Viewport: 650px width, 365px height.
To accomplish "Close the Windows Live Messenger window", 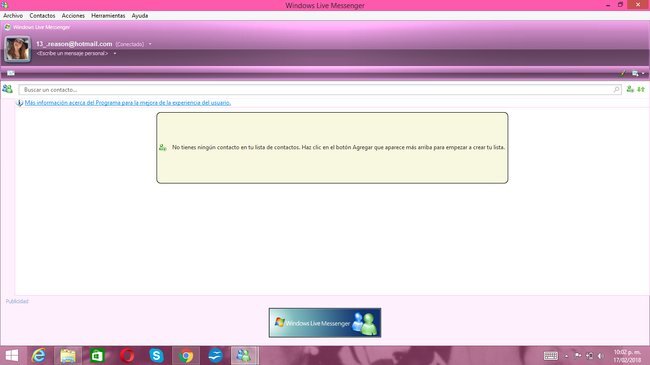I will click(638, 5).
